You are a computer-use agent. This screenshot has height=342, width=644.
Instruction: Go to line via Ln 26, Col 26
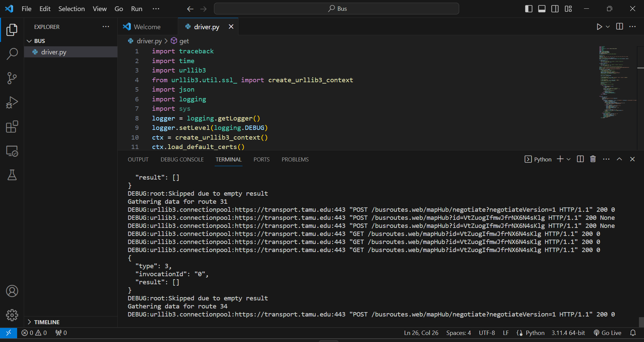coord(421,333)
